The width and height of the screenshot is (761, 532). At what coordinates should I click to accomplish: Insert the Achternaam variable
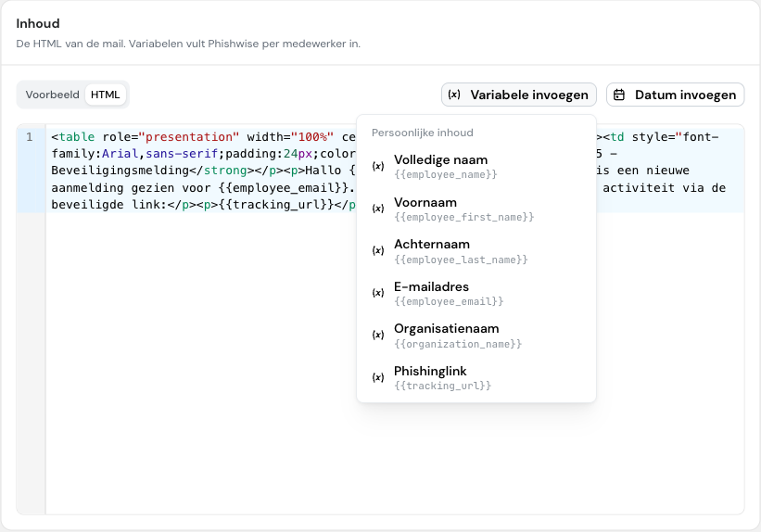pyautogui.click(x=476, y=251)
